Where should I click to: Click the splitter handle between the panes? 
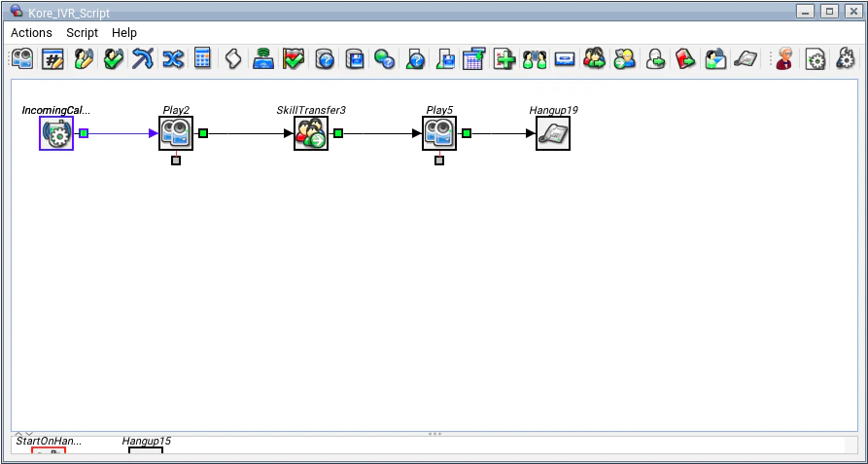pos(434,434)
